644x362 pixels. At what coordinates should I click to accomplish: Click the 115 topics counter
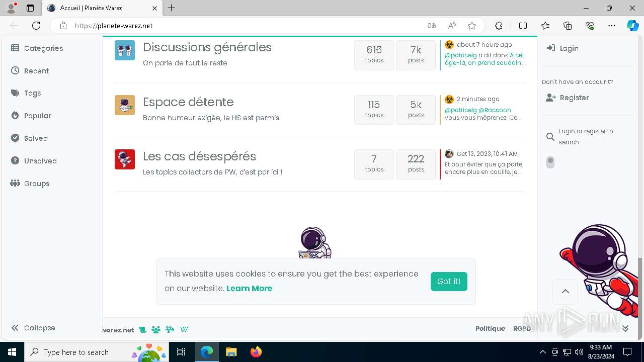pos(374,110)
